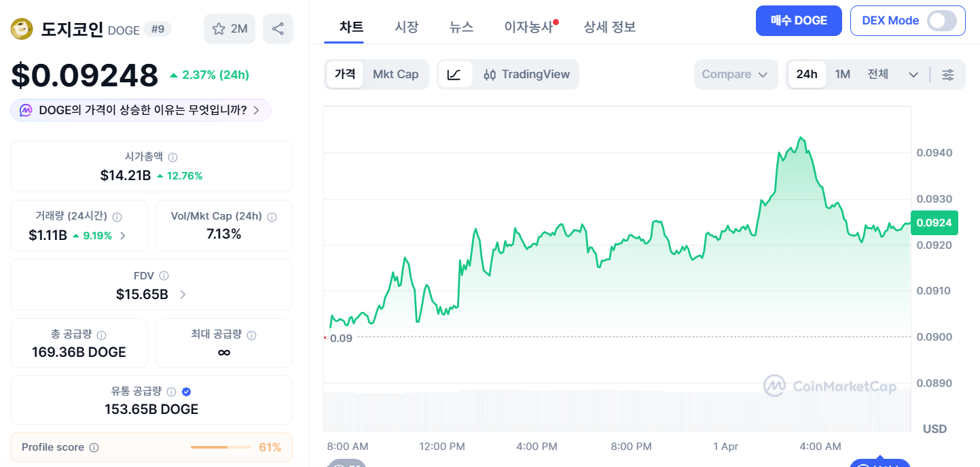Click the 153.65B DOGE circulating supply
Screen dimensions: 980x467
pos(151,409)
